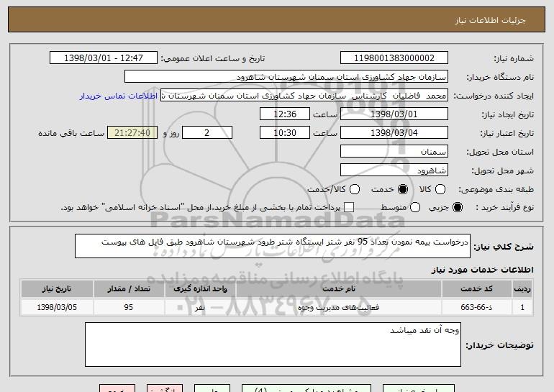Toggle the اسناد خزانه اسلامی payment checkbox

pyautogui.click(x=349, y=207)
